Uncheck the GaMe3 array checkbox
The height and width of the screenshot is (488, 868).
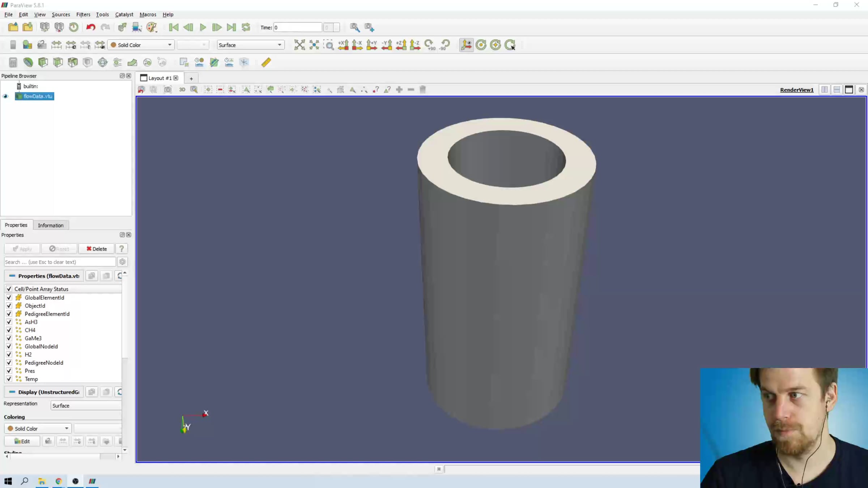click(9, 338)
